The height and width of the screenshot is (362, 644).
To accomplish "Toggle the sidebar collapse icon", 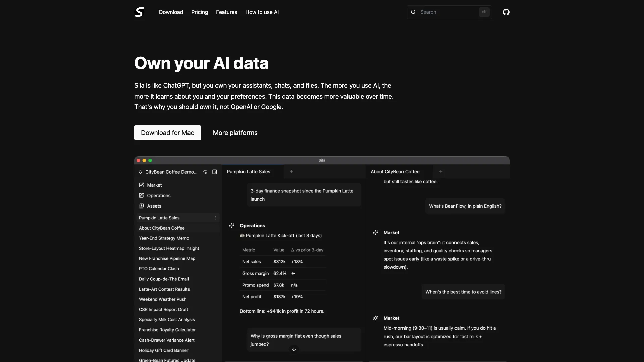I will (x=215, y=172).
